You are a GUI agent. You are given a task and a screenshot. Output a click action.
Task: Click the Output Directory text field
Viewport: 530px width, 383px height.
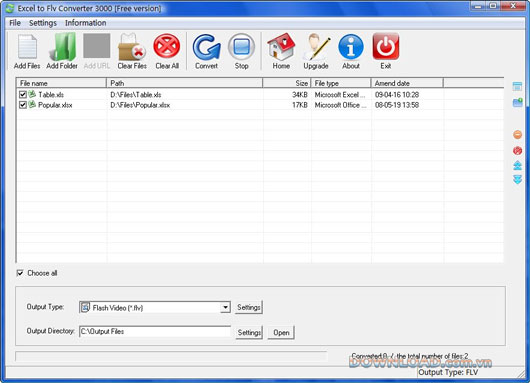[155, 331]
